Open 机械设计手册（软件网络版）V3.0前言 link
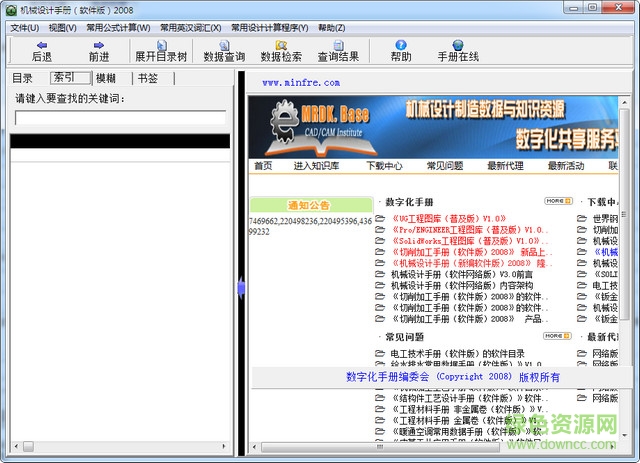 (462, 274)
